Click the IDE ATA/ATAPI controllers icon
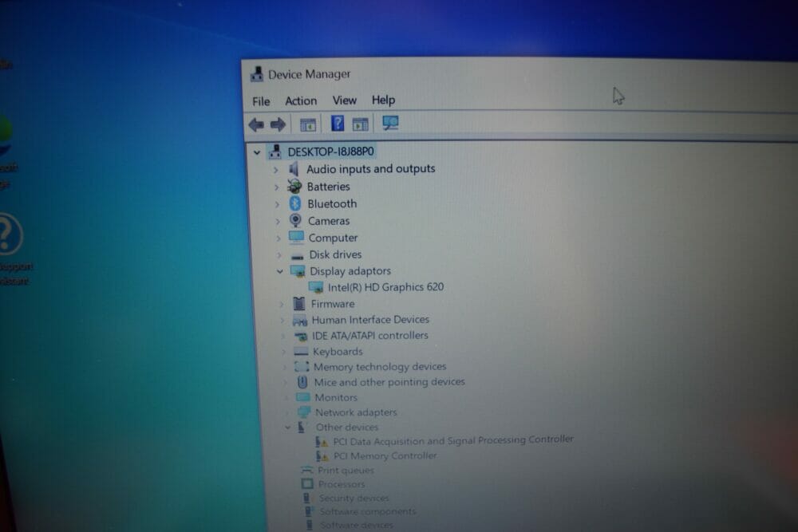Viewport: 798px width, 532px height. coord(301,336)
